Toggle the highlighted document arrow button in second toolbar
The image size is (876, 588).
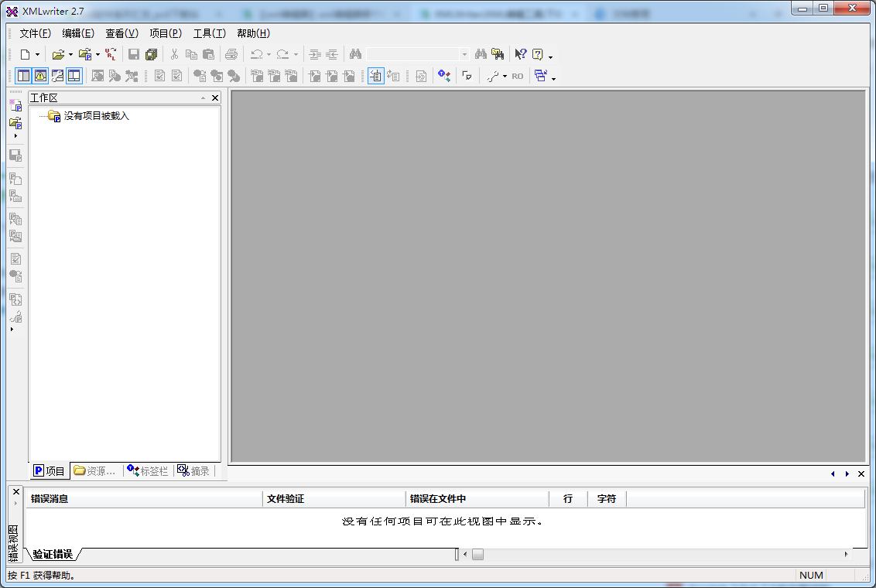[x=376, y=75]
